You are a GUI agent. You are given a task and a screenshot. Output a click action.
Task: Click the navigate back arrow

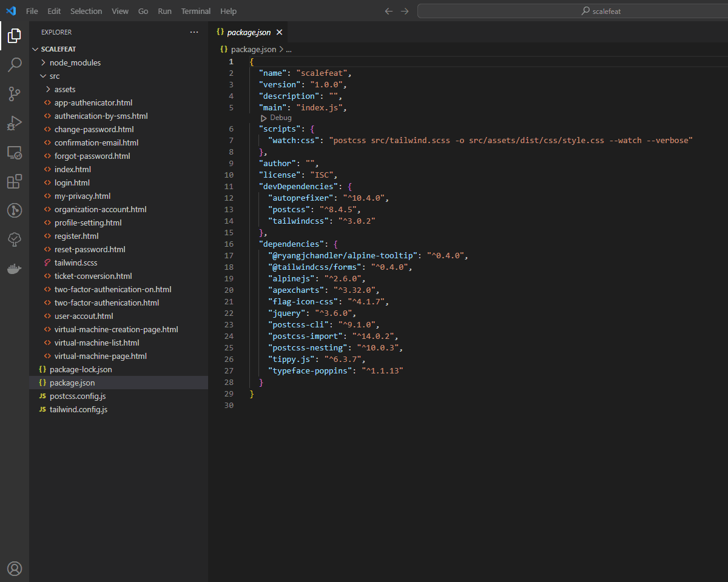389,11
